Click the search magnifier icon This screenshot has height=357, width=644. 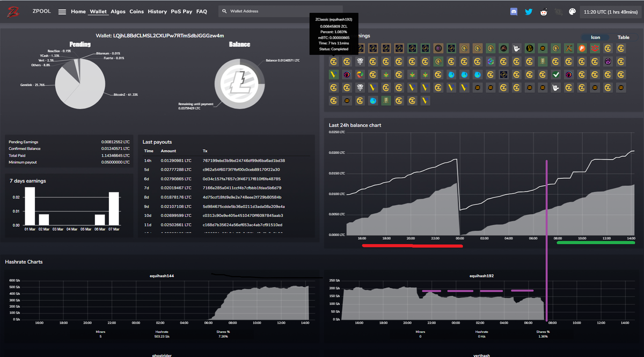click(224, 11)
